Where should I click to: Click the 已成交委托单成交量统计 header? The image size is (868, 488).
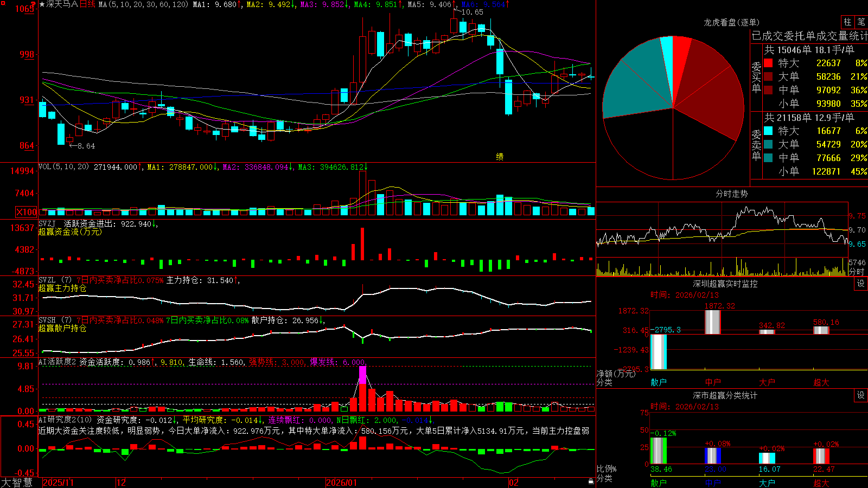click(x=809, y=36)
